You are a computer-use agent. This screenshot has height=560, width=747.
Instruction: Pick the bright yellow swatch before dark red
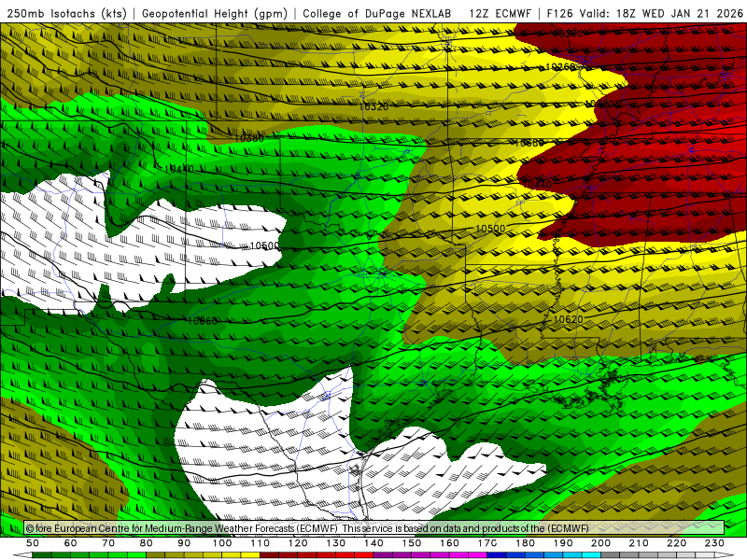tap(250, 555)
